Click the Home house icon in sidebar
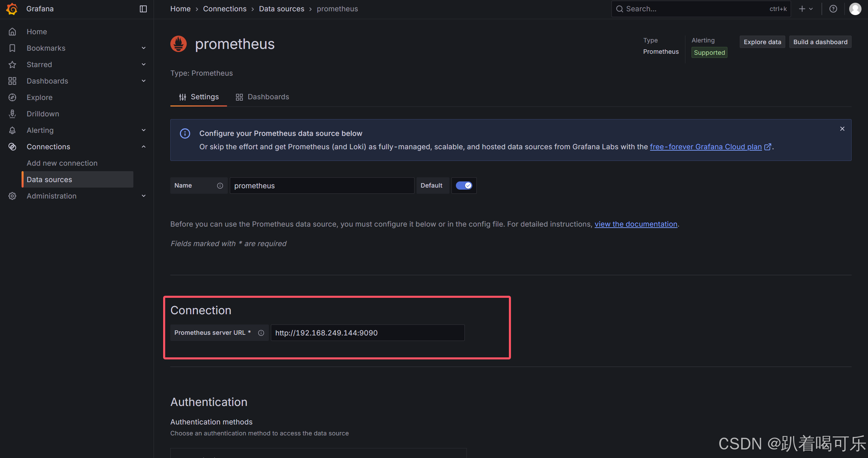Image resolution: width=868 pixels, height=458 pixels. [x=12, y=31]
